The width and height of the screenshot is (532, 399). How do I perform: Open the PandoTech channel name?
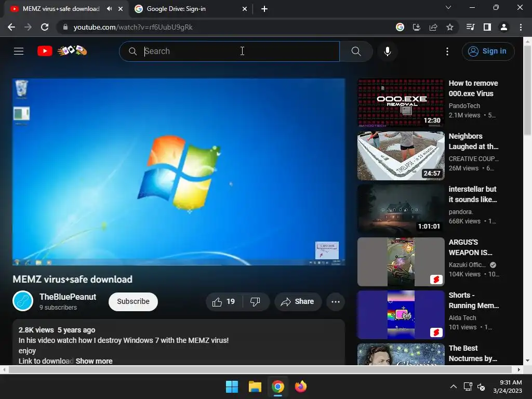click(x=464, y=106)
